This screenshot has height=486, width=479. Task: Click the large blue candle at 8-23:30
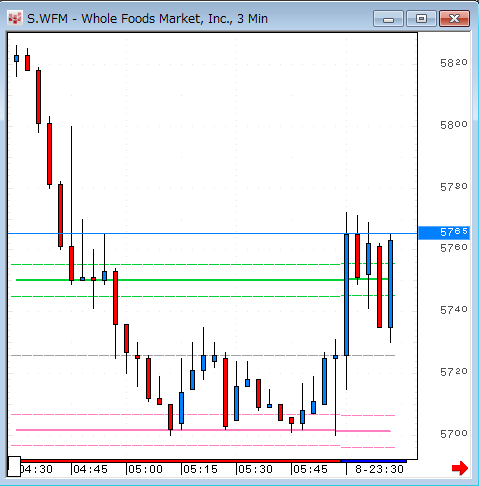tap(346, 295)
